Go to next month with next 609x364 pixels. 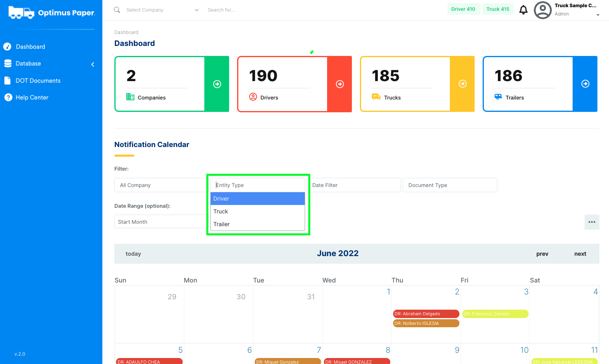pyautogui.click(x=580, y=254)
